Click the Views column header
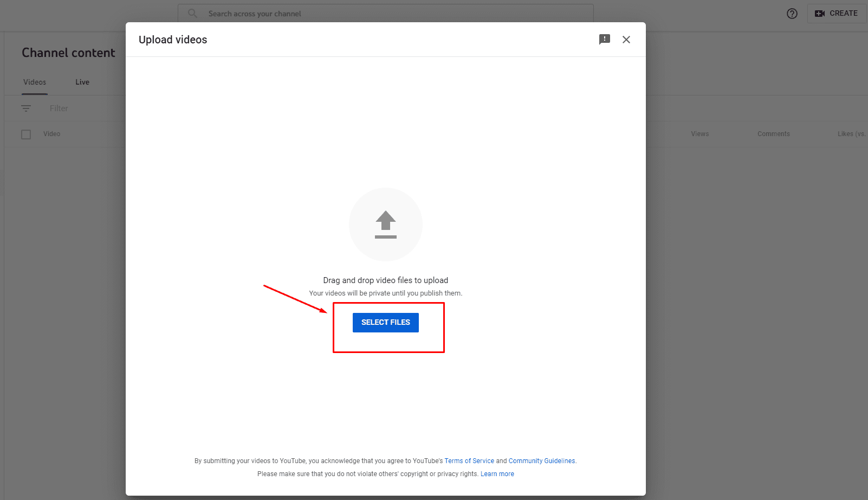 699,134
